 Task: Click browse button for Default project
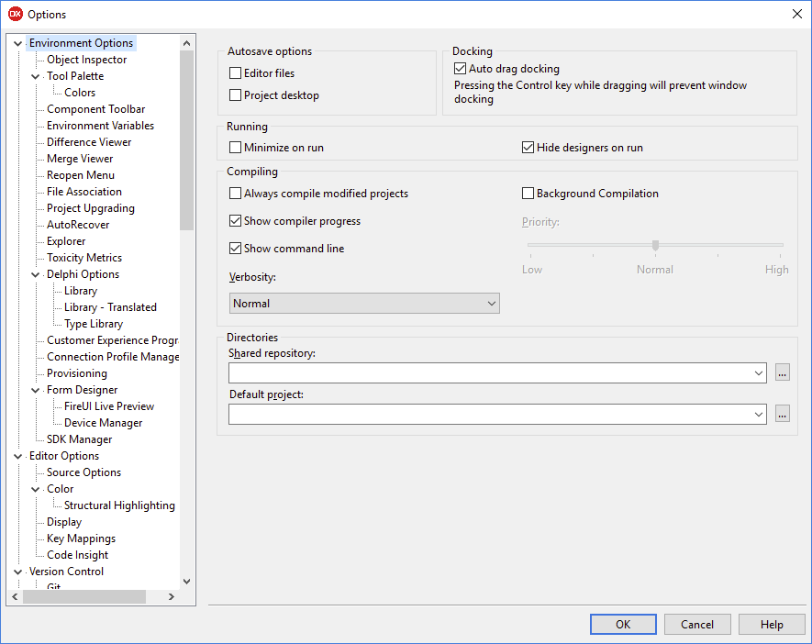[x=782, y=414]
